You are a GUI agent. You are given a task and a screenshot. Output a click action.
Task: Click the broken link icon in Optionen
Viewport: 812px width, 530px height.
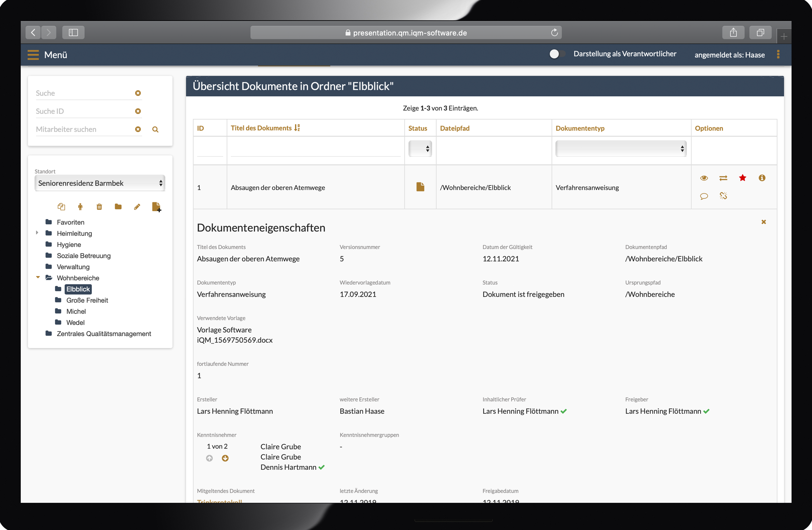click(723, 196)
